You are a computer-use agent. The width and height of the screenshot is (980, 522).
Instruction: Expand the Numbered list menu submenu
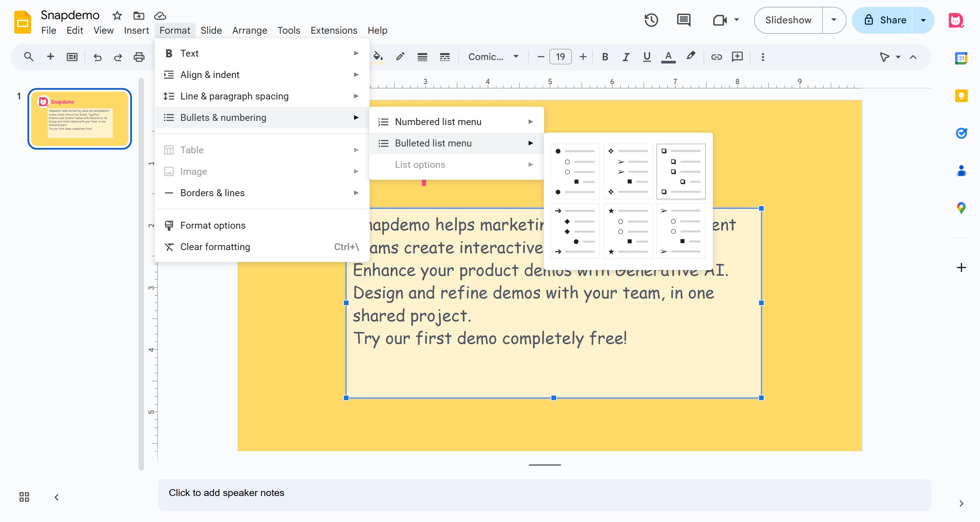(457, 122)
